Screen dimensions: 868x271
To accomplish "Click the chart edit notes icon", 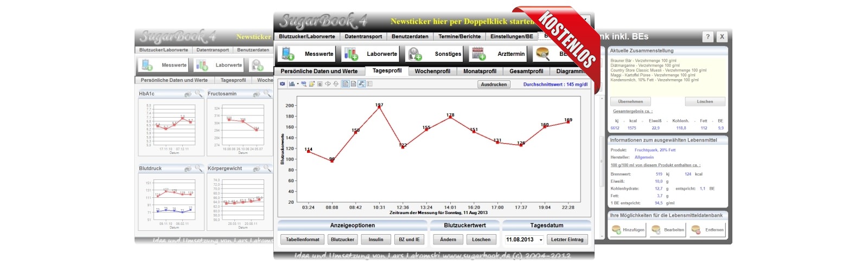I will click(x=312, y=84).
